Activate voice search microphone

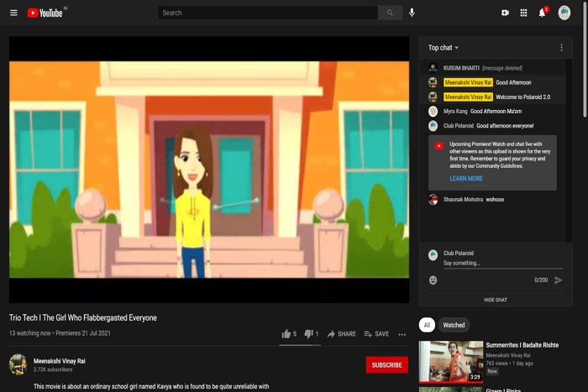coord(412,13)
